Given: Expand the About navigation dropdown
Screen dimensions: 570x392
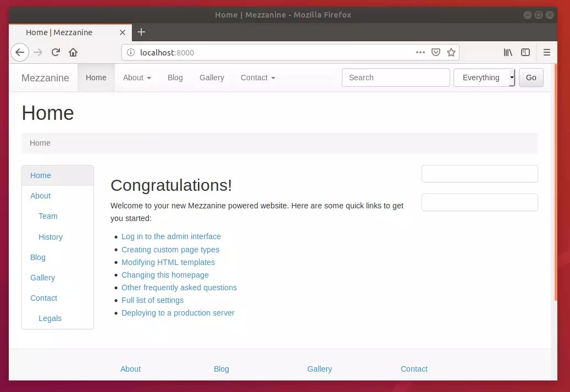Looking at the screenshot, I should coord(136,78).
